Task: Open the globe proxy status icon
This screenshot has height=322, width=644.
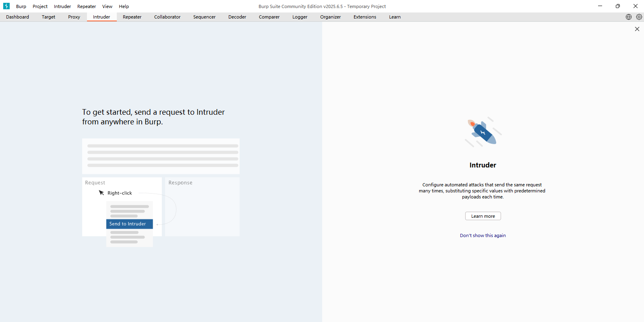Action: [628, 17]
